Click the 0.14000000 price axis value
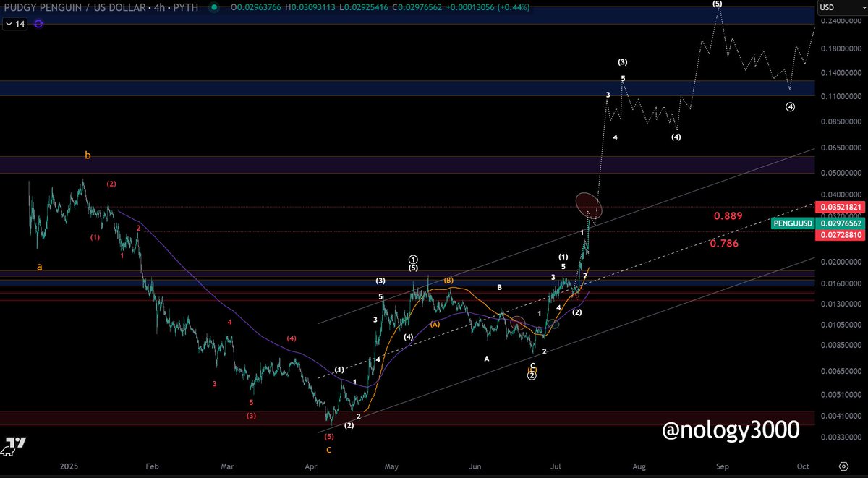Image resolution: width=868 pixels, height=478 pixels. (x=841, y=73)
